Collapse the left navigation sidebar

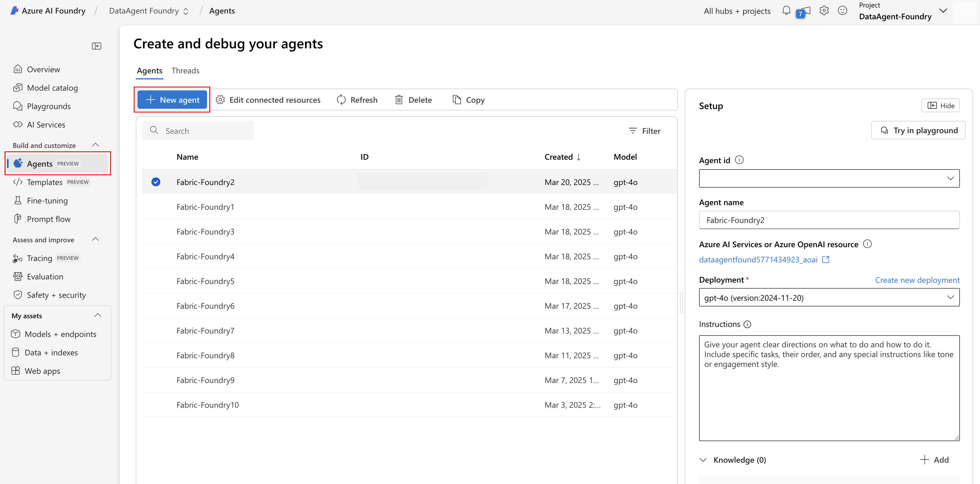(97, 46)
